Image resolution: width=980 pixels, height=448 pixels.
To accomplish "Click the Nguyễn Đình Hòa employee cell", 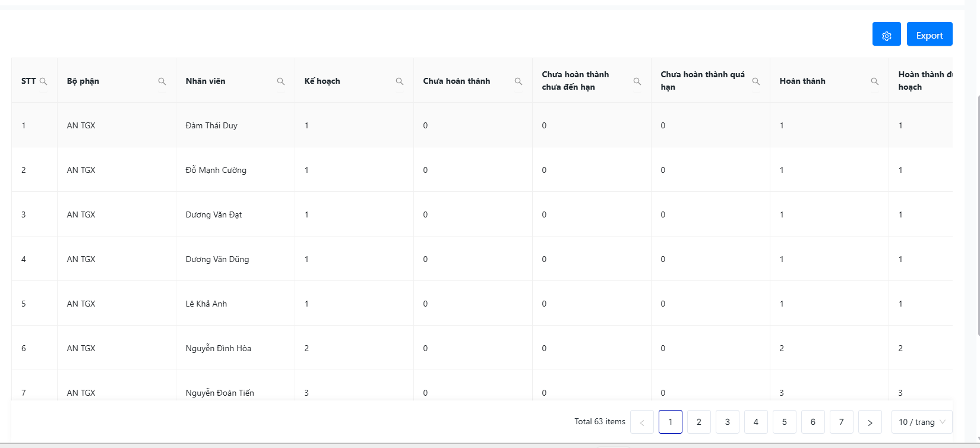I will [218, 348].
